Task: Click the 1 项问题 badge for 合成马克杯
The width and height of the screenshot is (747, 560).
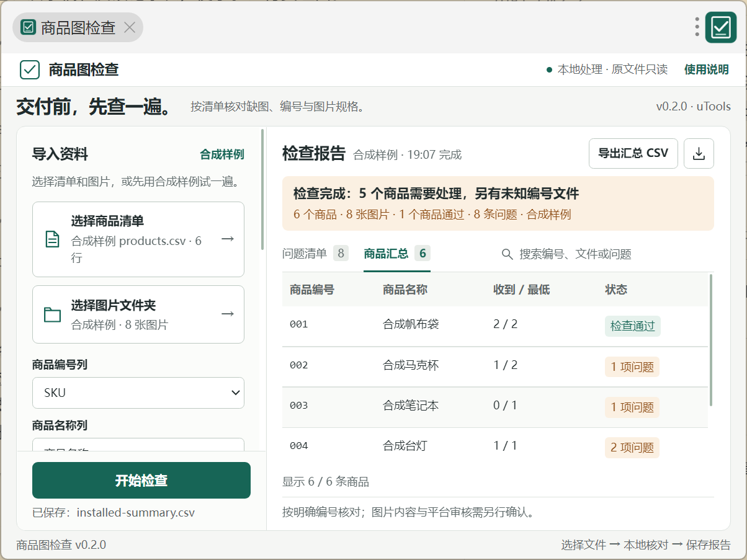Action: pyautogui.click(x=632, y=367)
